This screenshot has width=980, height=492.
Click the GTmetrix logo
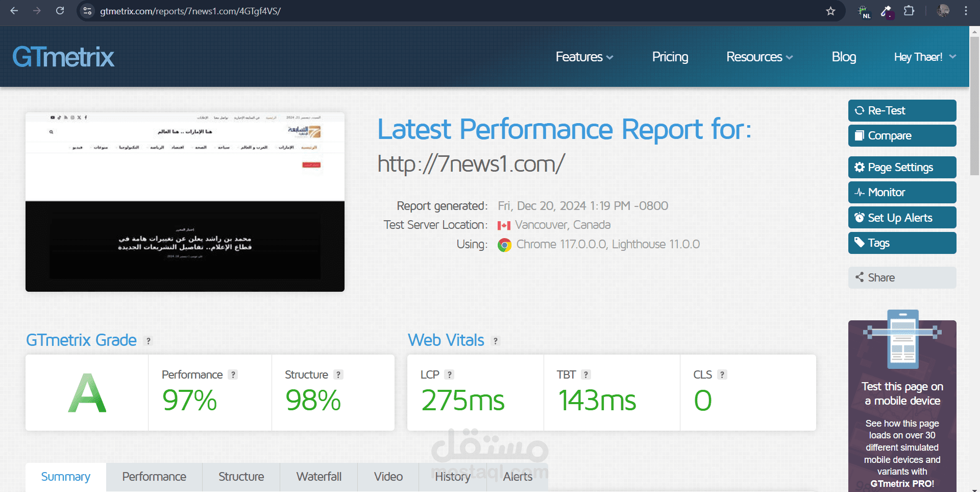tap(63, 57)
